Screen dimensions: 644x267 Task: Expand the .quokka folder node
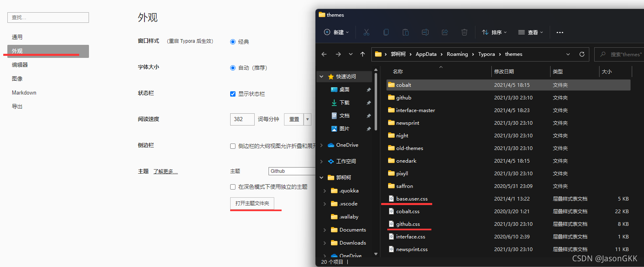coord(325,191)
